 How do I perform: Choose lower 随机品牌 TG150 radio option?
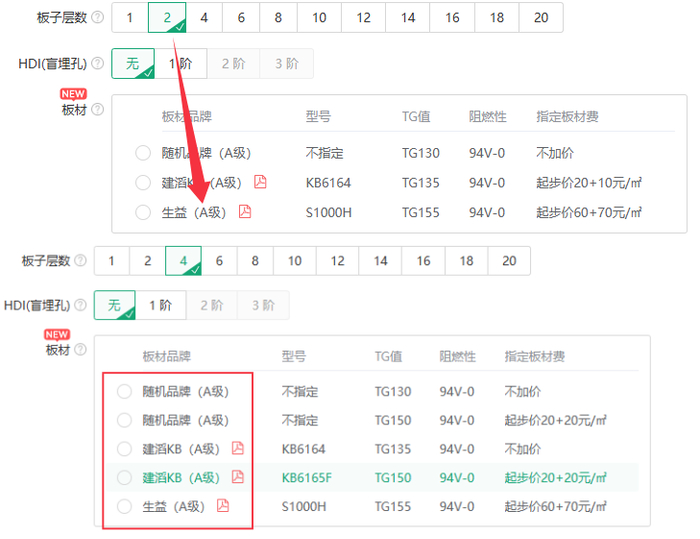point(124,420)
